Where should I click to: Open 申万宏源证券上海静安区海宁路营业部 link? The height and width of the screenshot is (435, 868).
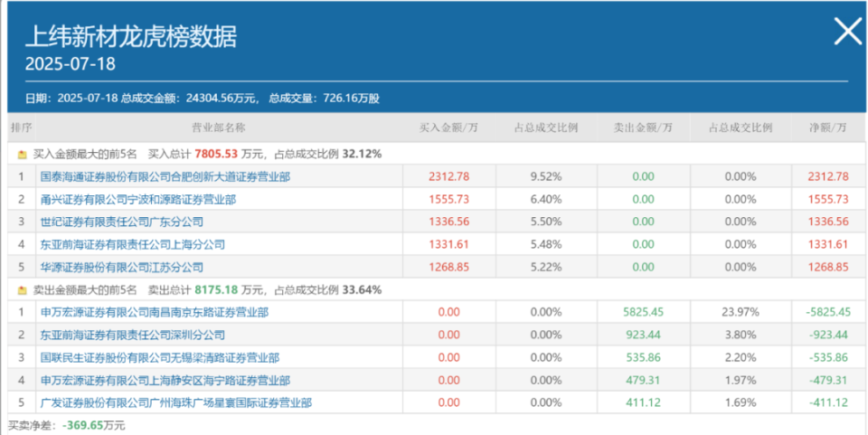pyautogui.click(x=165, y=380)
